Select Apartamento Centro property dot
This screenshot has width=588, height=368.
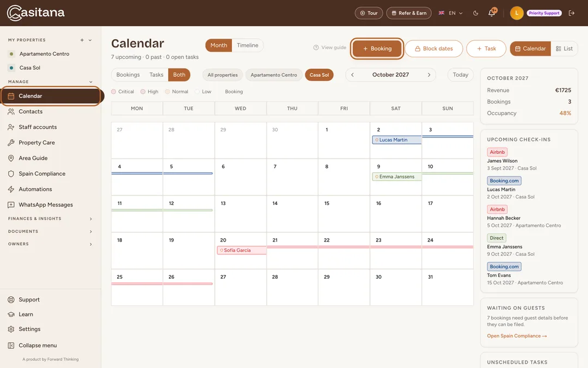(x=11, y=54)
